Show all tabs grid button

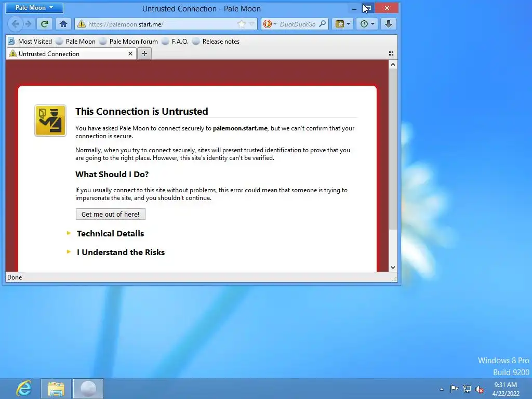pyautogui.click(x=391, y=54)
